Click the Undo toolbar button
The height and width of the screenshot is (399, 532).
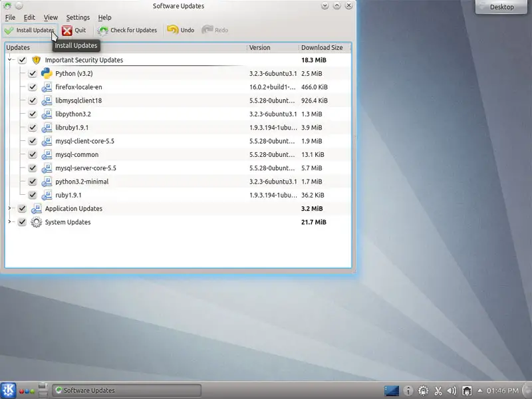tap(180, 30)
